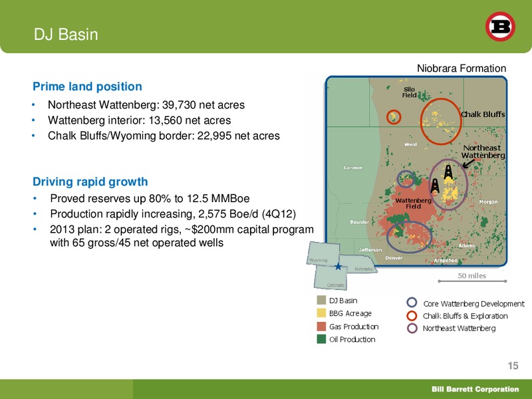Click the Bill Barrett Corporation footer text
The width and height of the screenshot is (532, 399).
(475, 389)
